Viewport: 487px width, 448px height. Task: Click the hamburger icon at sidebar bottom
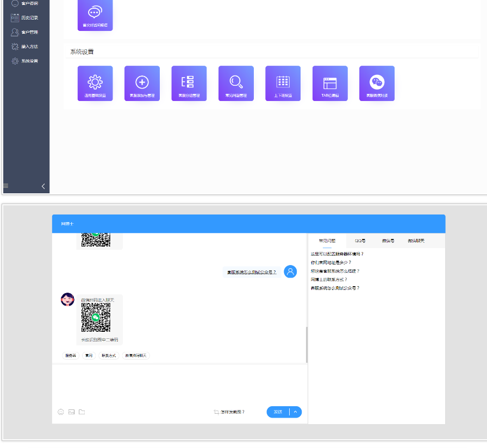(x=6, y=186)
